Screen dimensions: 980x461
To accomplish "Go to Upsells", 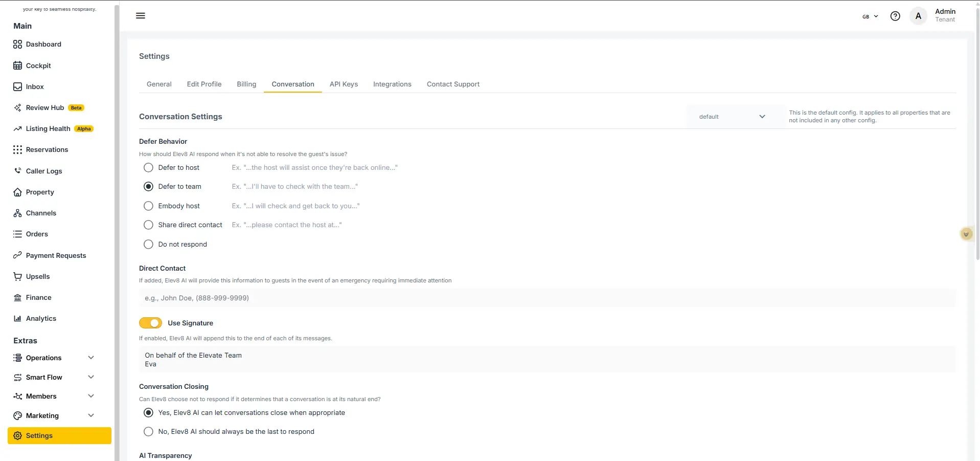I will (31, 276).
